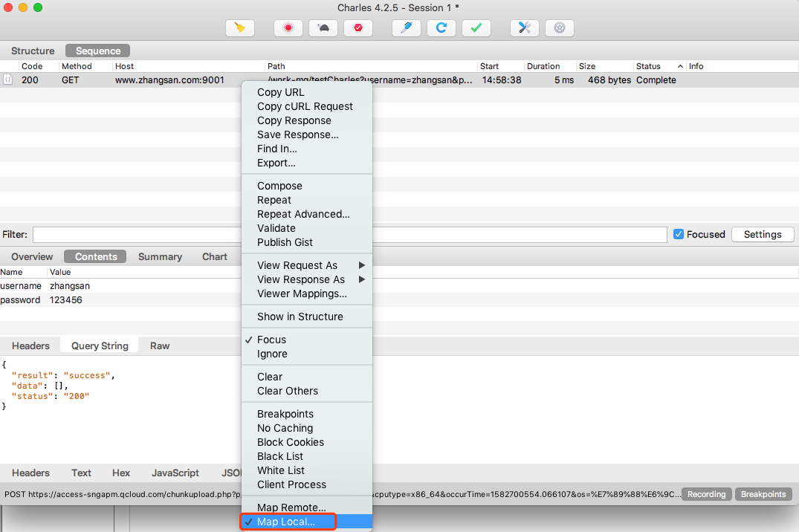Open Map Remote… entry
This screenshot has height=532, width=799.
click(307, 507)
